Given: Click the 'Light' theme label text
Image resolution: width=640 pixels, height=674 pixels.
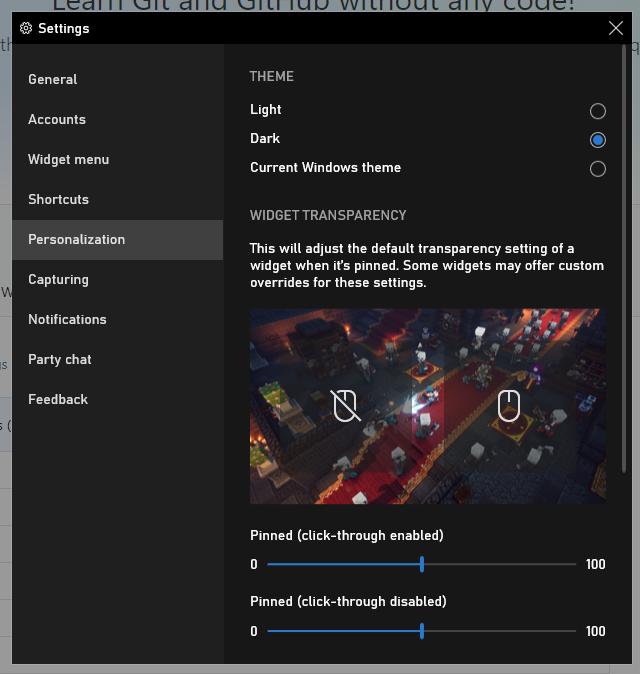Looking at the screenshot, I should pos(266,110).
